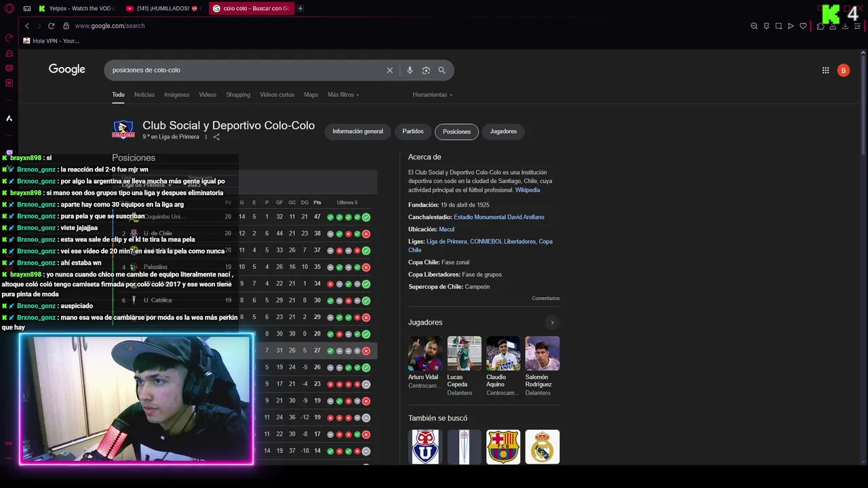Expand the Herramientas dropdown
868x488 pixels.
pyautogui.click(x=432, y=95)
